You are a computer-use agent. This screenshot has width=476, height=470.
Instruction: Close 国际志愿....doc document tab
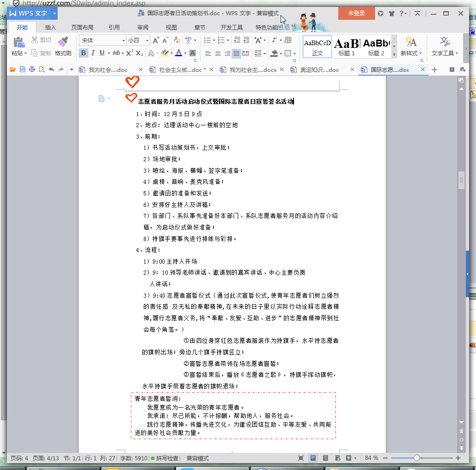point(423,70)
